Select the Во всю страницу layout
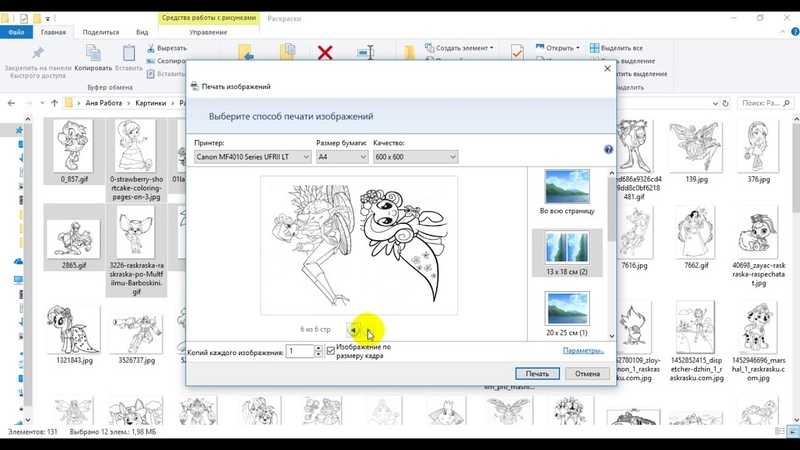Viewport: 800px width, 450px height. click(x=567, y=192)
